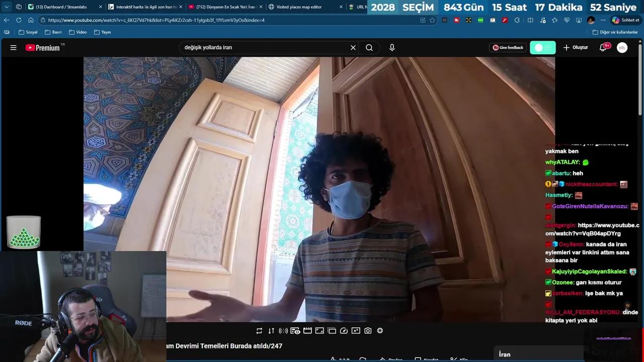644x362 pixels.
Task: Open the Yayın bookmarks folder
Action: pyautogui.click(x=102, y=32)
